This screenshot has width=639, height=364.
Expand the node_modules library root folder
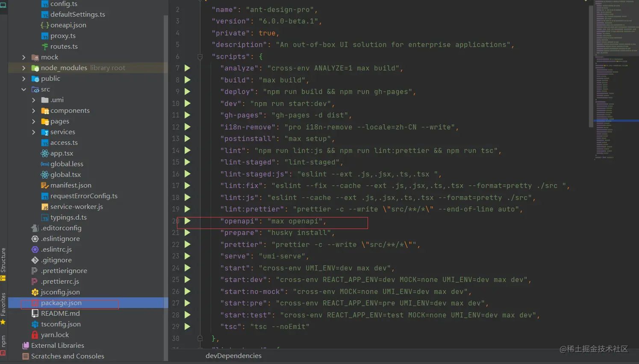point(24,68)
